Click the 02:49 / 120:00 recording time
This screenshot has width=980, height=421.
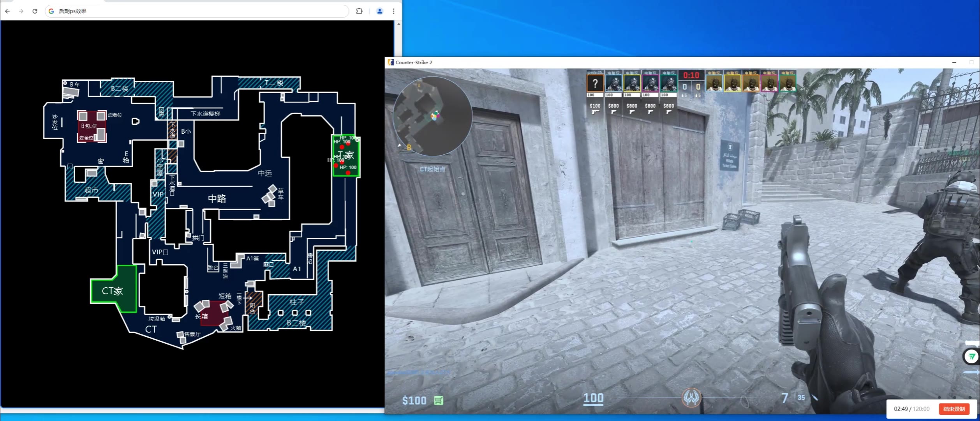(911, 409)
